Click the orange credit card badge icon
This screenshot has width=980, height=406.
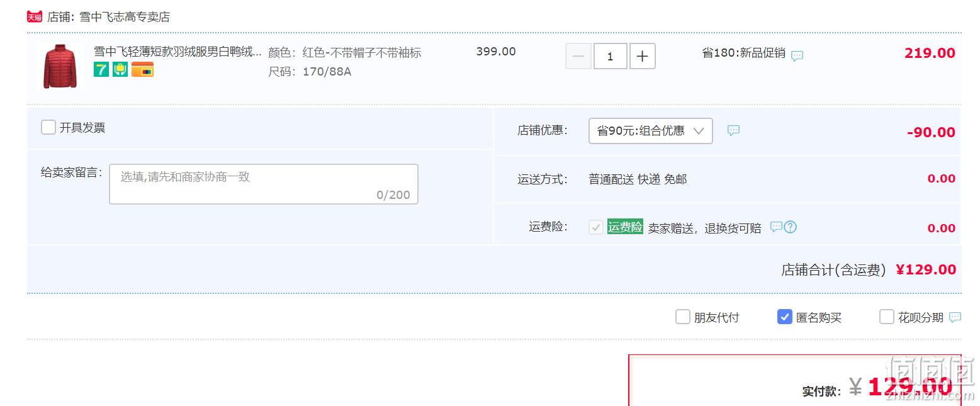[x=142, y=69]
